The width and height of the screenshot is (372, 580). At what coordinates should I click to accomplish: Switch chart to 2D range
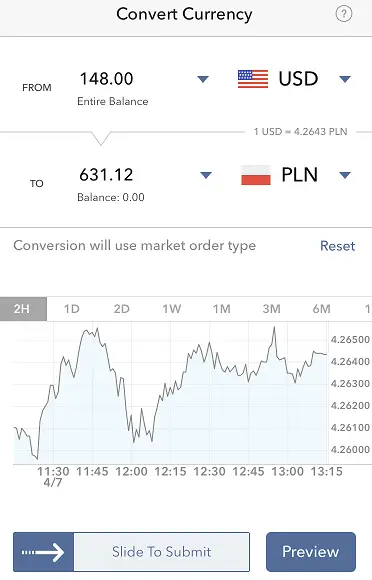(122, 309)
